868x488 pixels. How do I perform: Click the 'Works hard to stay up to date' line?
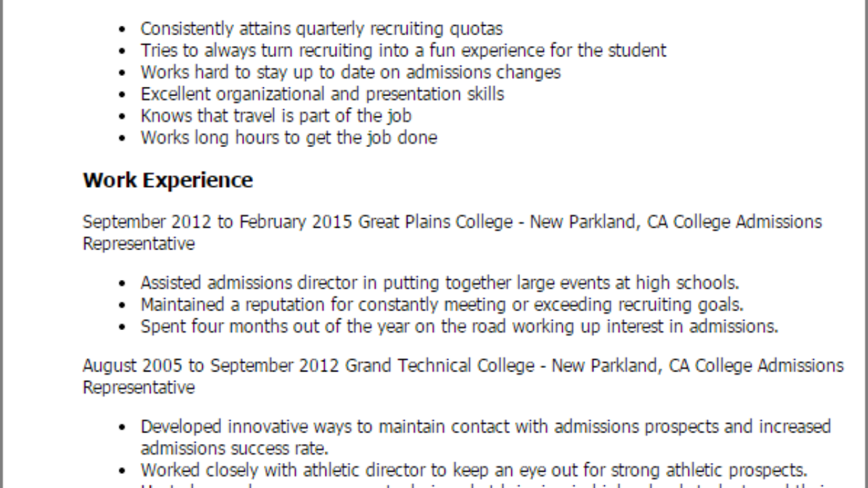(351, 73)
